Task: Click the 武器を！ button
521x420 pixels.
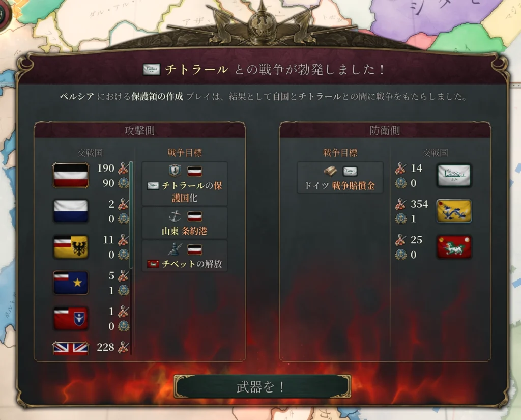Action: coord(262,386)
